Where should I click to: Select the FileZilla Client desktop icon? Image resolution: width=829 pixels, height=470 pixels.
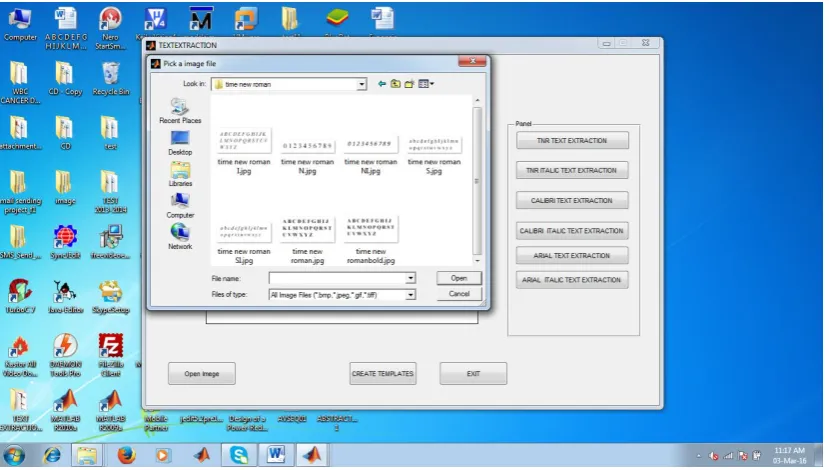tap(110, 355)
